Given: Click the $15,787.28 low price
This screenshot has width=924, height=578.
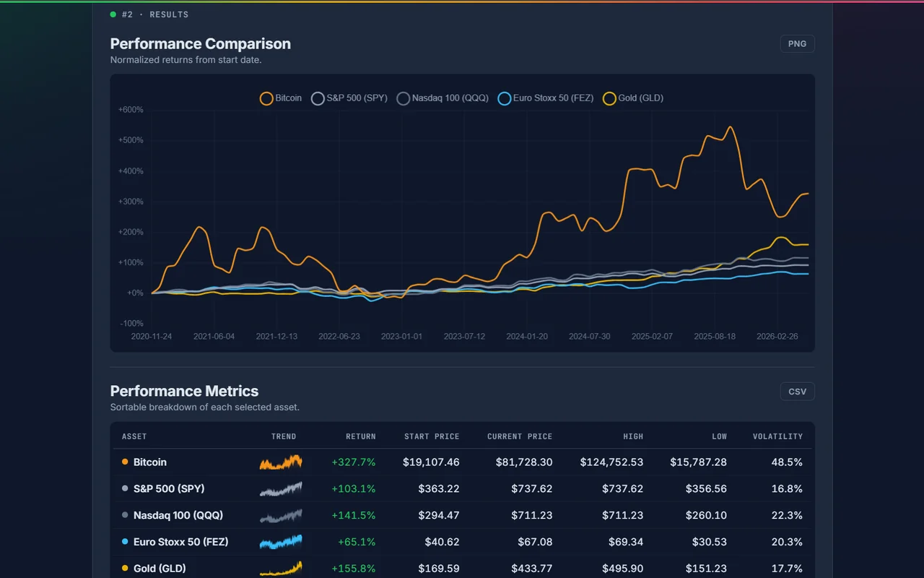Looking at the screenshot, I should 698,462.
